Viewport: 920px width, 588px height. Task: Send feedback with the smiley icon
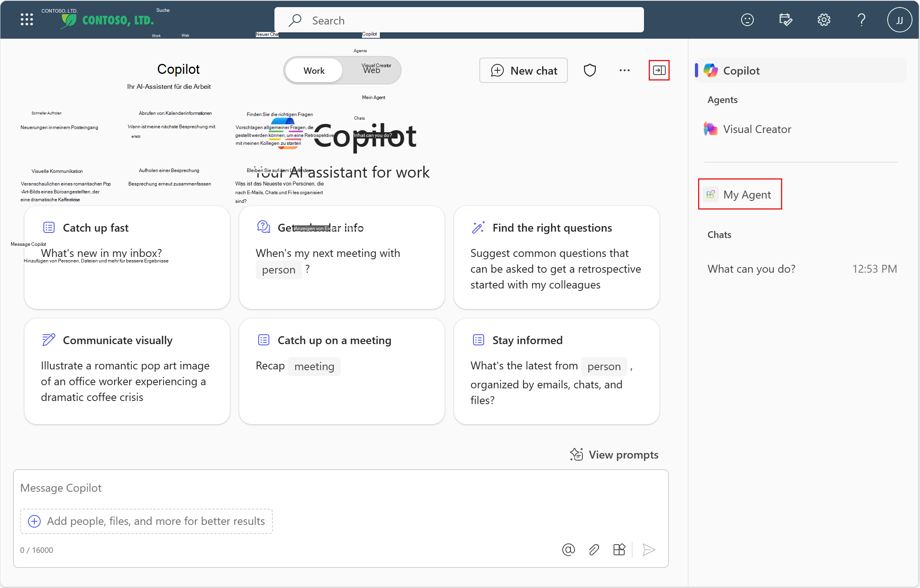(747, 20)
